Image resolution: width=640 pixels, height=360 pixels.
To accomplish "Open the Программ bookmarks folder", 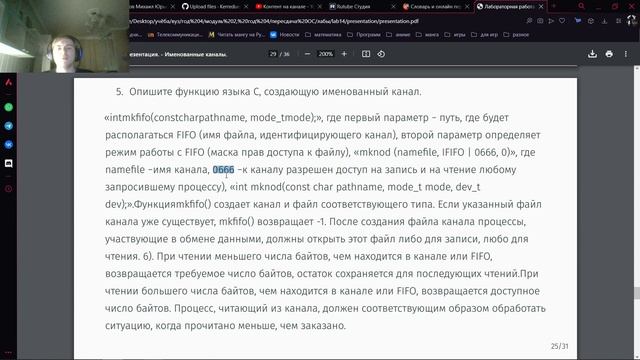I will (364, 35).
